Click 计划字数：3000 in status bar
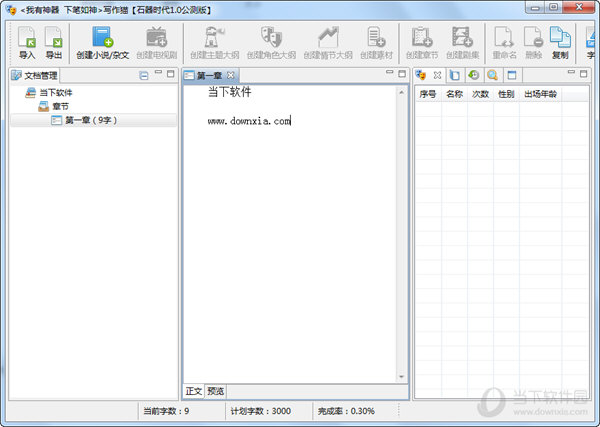Viewport: 600px width, 427px height. (x=261, y=411)
